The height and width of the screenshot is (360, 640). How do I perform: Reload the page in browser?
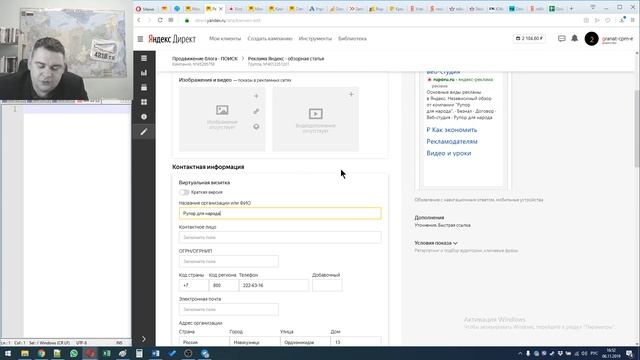click(160, 20)
